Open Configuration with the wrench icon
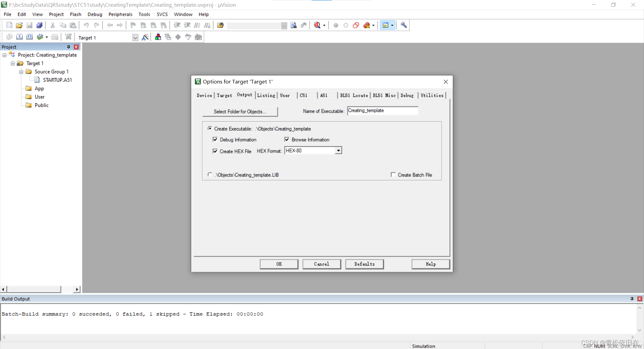The width and height of the screenshot is (644, 349). coord(404,25)
